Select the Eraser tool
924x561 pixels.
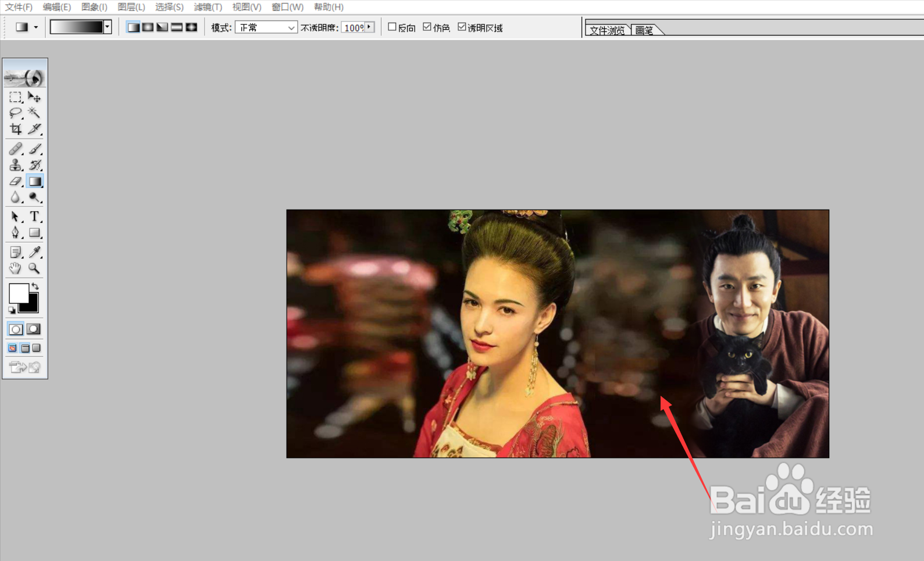point(16,182)
